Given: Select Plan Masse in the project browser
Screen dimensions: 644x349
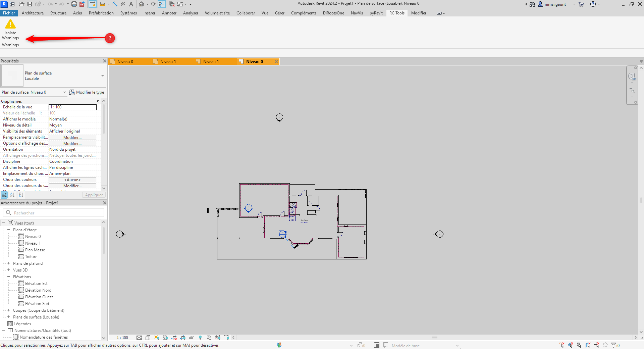Looking at the screenshot, I should (x=35, y=250).
